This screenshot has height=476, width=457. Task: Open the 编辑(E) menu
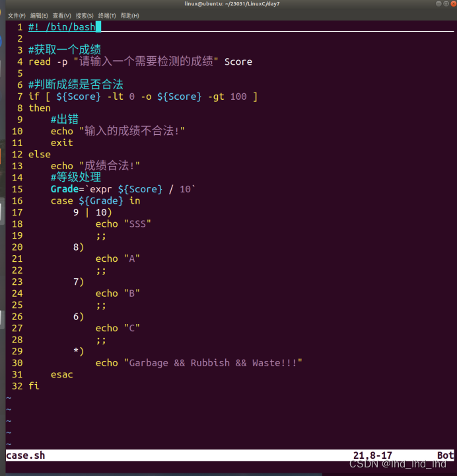[x=39, y=15]
